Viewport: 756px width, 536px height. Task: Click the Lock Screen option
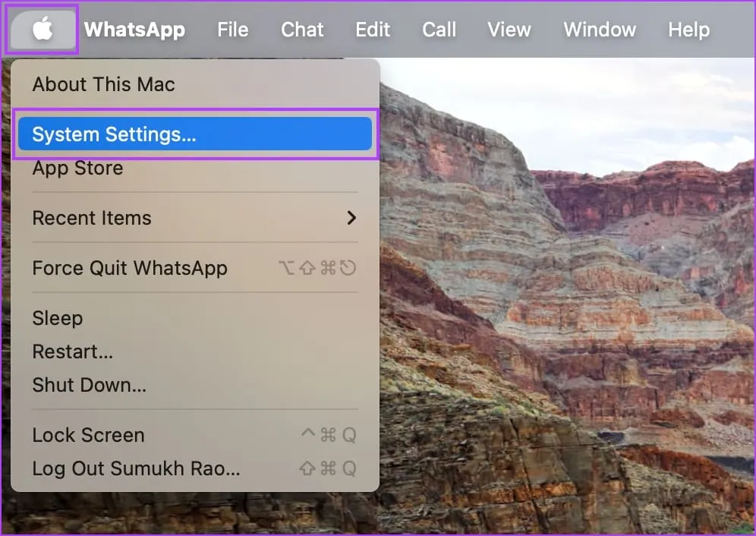tap(88, 435)
